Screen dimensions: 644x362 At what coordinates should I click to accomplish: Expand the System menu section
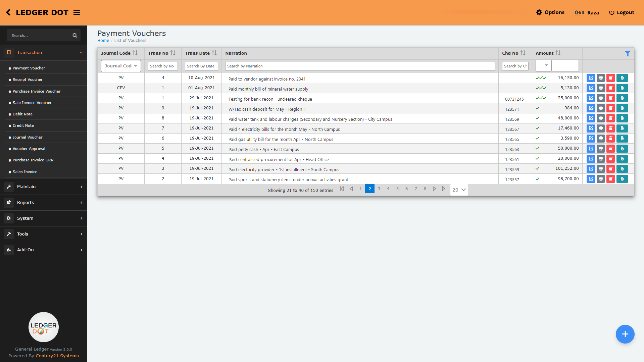pyautogui.click(x=44, y=218)
